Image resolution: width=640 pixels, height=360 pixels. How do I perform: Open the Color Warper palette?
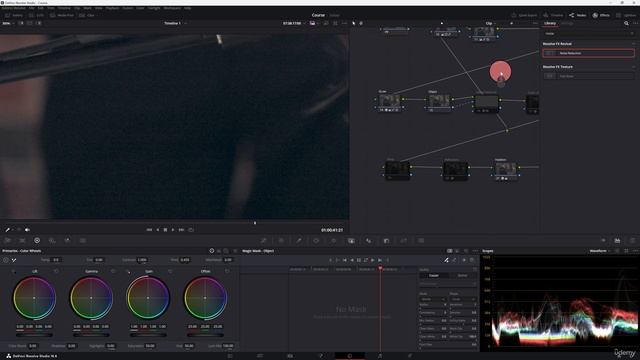281,241
